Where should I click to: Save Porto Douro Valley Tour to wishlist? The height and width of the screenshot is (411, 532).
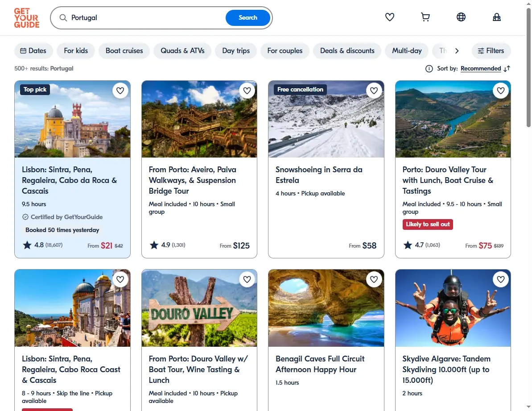coord(501,91)
